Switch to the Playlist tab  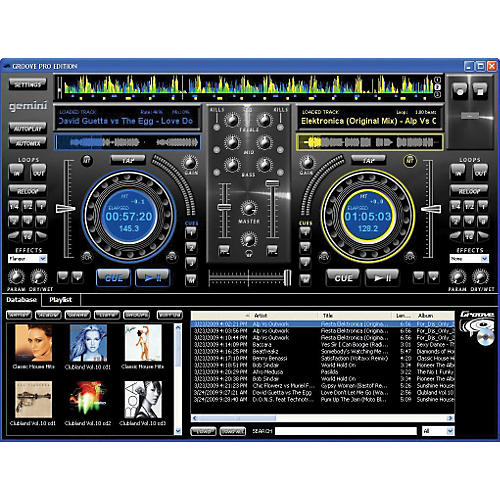61,300
